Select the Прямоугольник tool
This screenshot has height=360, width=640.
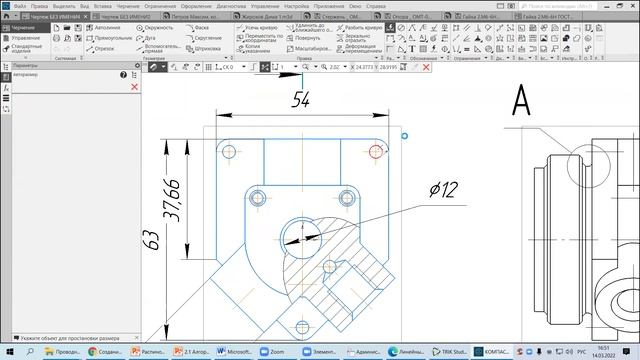109,38
